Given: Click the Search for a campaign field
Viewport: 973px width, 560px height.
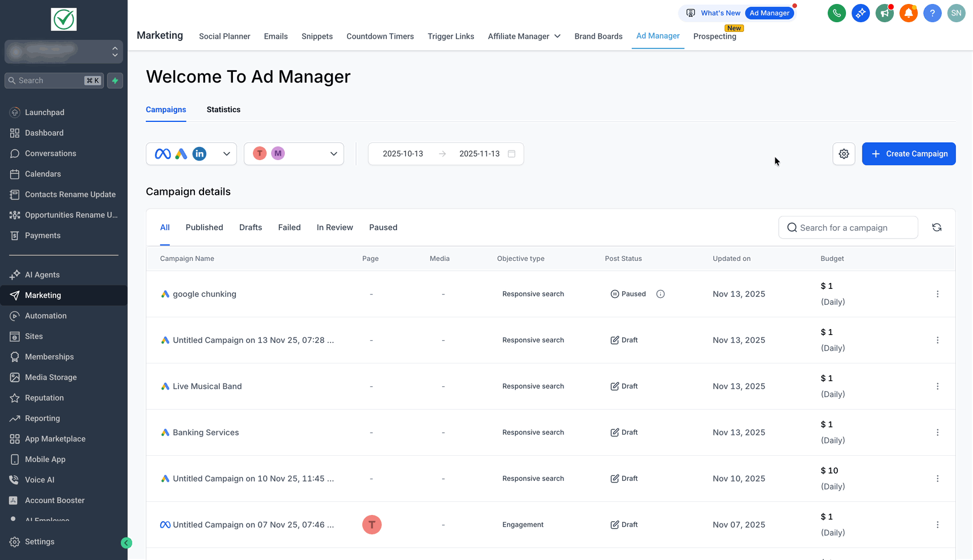Looking at the screenshot, I should (848, 228).
